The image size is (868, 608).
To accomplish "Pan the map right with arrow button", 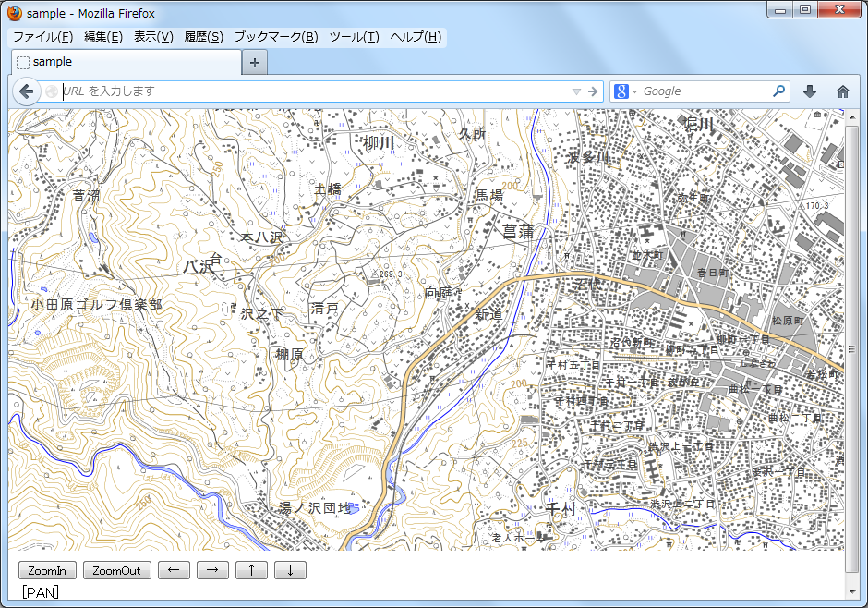I will click(212, 570).
